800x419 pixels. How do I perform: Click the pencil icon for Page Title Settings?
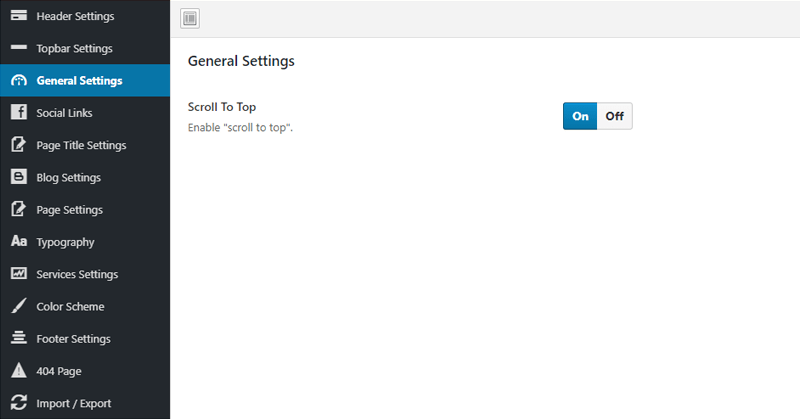tap(18, 145)
